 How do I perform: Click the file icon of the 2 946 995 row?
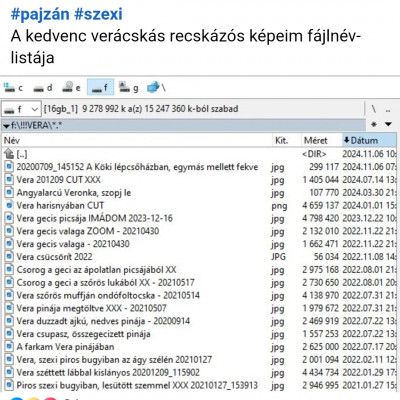coord(9,385)
